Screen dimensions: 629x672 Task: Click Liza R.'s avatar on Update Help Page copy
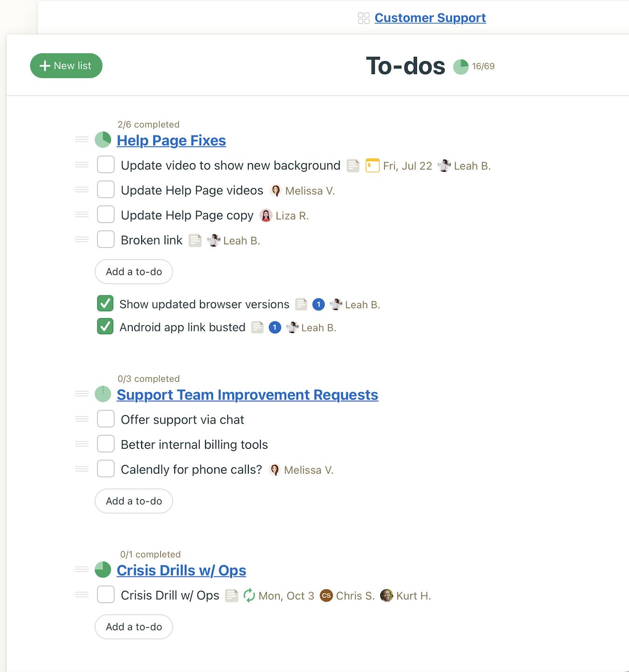(266, 215)
